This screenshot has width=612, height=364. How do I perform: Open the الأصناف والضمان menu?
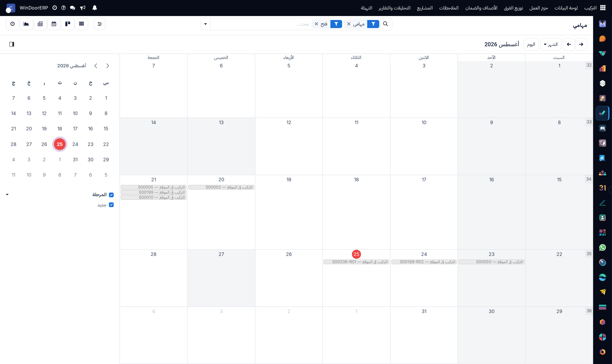coord(481,8)
